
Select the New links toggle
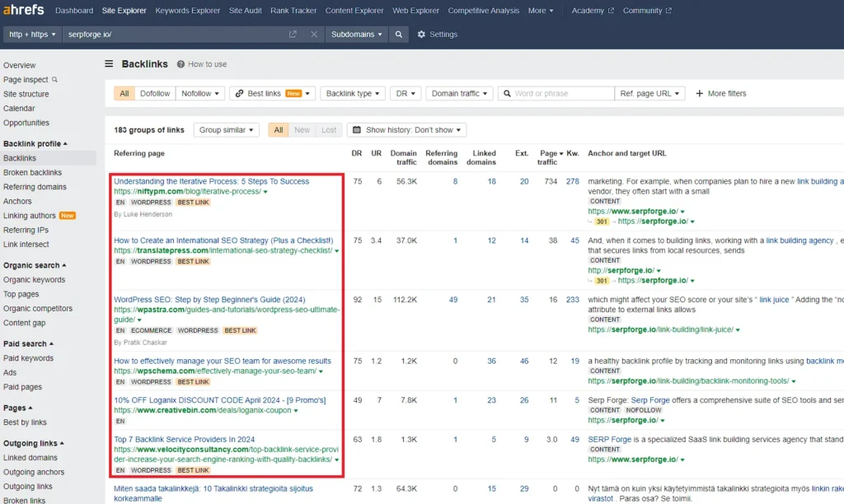pyautogui.click(x=302, y=129)
